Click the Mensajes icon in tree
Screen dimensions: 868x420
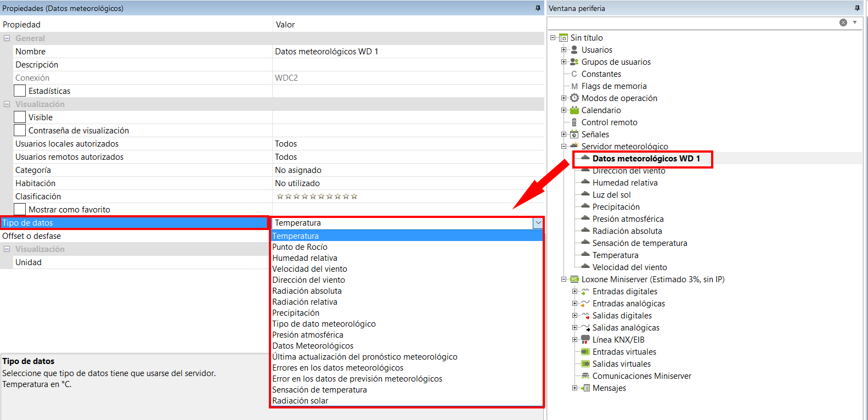point(585,388)
